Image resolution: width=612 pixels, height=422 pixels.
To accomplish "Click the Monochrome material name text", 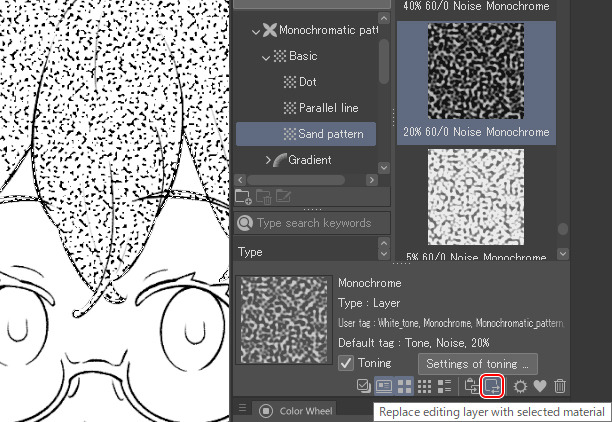I will point(370,283).
